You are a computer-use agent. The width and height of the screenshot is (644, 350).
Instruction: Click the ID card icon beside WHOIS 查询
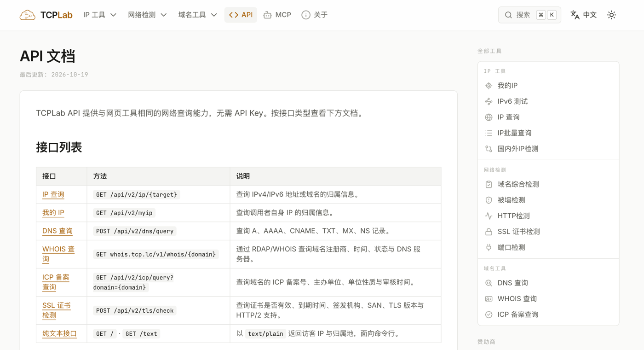[x=489, y=299]
